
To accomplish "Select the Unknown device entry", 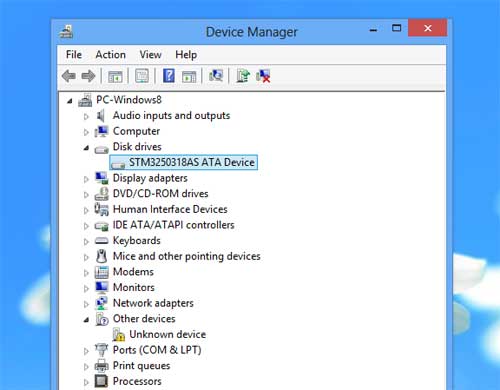I will click(x=167, y=334).
